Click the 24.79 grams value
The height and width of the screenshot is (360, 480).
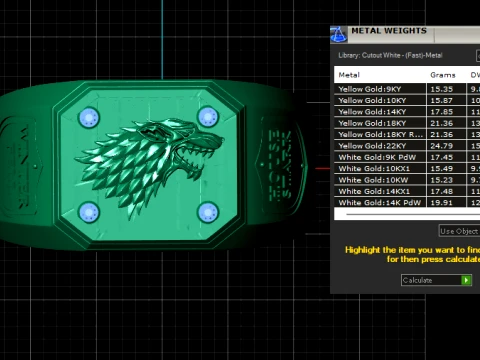[441, 146]
